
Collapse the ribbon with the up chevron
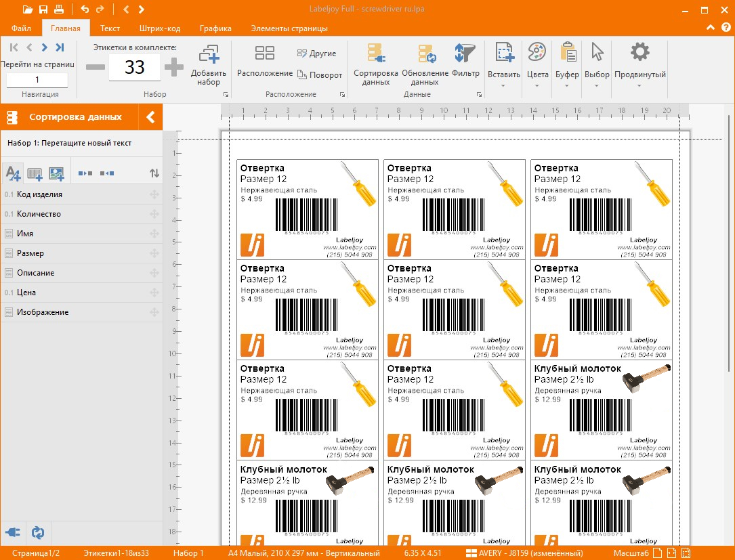click(x=711, y=28)
